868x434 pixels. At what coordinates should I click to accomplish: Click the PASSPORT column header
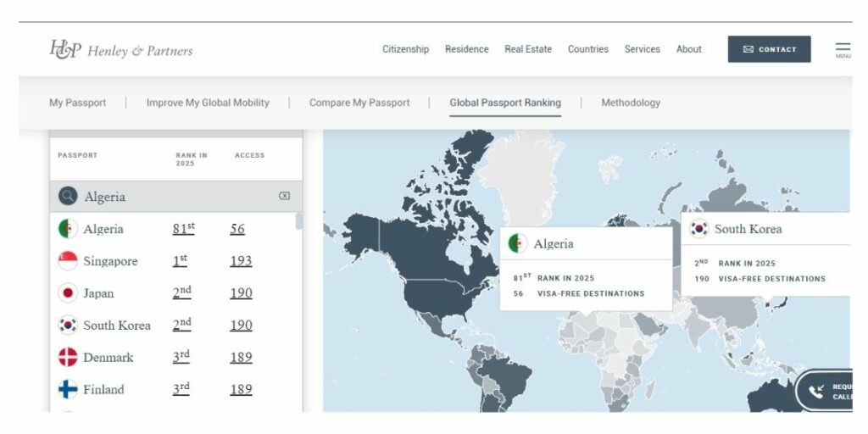[77, 156]
